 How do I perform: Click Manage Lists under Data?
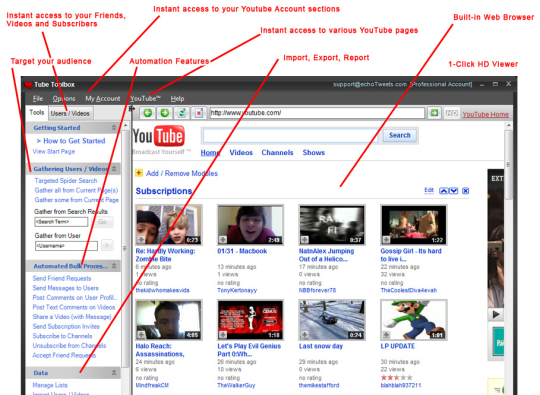tap(50, 385)
